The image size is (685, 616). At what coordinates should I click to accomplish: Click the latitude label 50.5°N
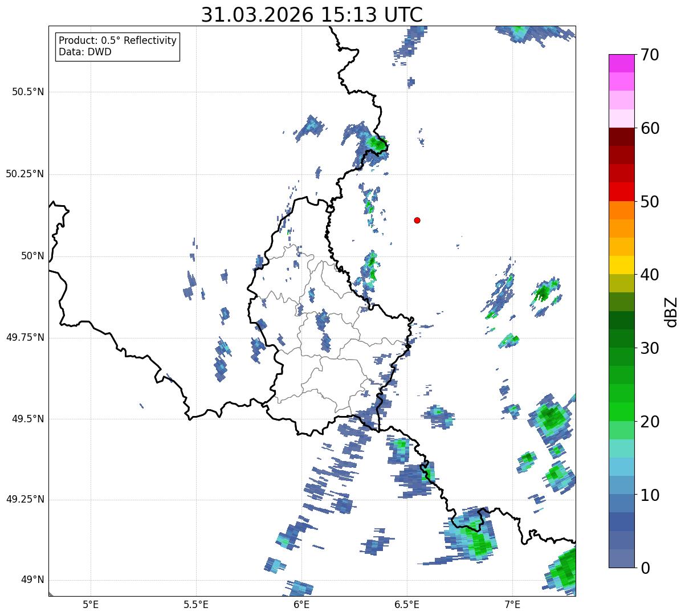pyautogui.click(x=28, y=92)
